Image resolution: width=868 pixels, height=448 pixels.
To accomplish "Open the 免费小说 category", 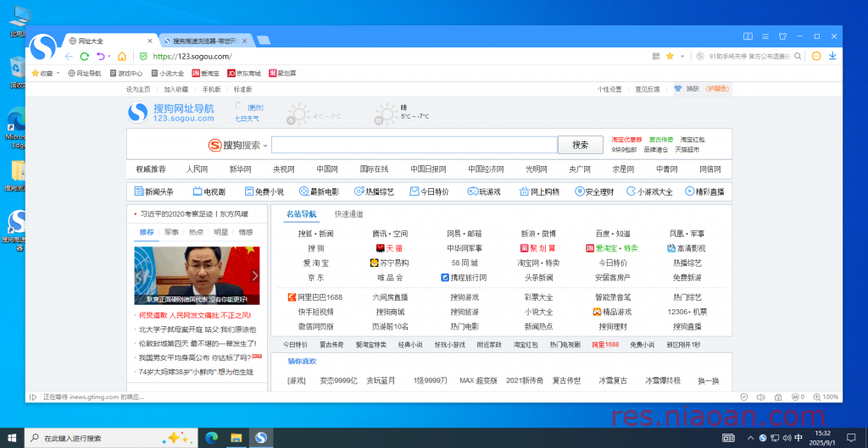I will (264, 192).
